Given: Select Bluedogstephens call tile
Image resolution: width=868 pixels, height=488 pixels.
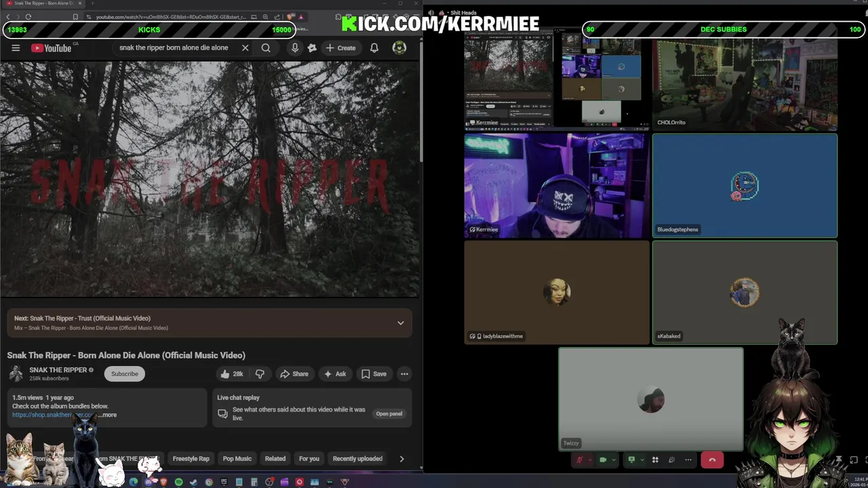Looking at the screenshot, I should click(745, 186).
